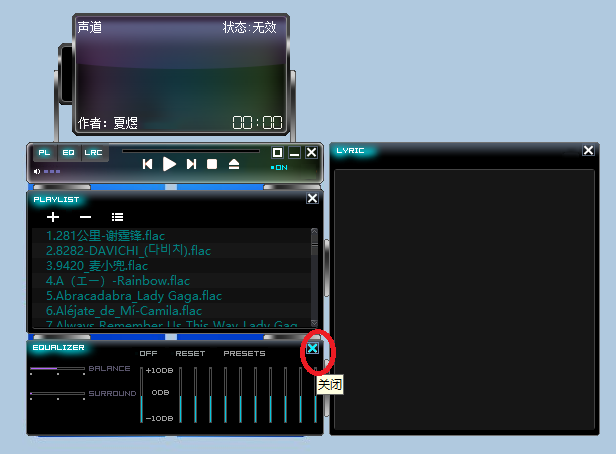The image size is (616, 454).
Task: Open the equalizer PRESETS menu
Action: pos(244,354)
